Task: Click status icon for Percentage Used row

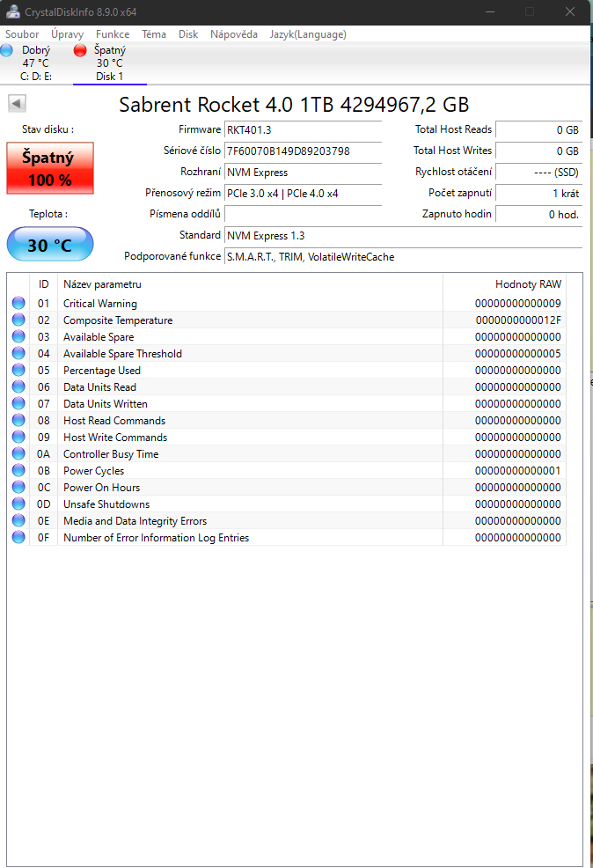Action: click(18, 370)
